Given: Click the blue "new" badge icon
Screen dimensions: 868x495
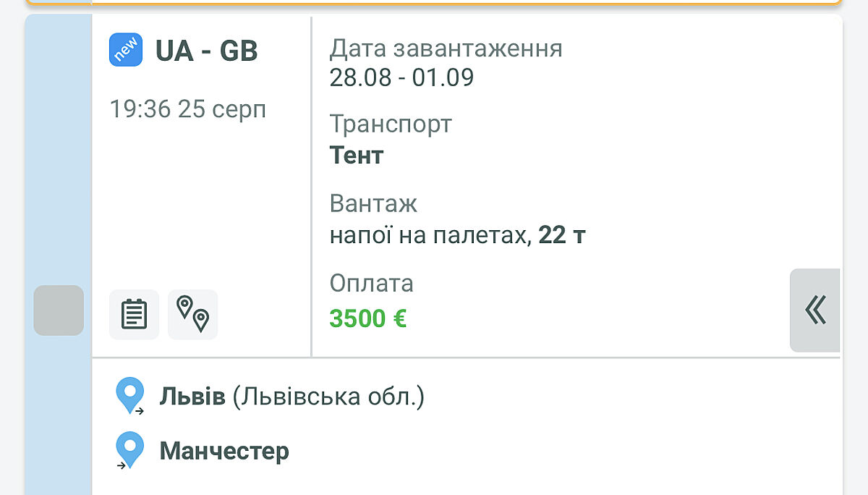Looking at the screenshot, I should tap(126, 50).
